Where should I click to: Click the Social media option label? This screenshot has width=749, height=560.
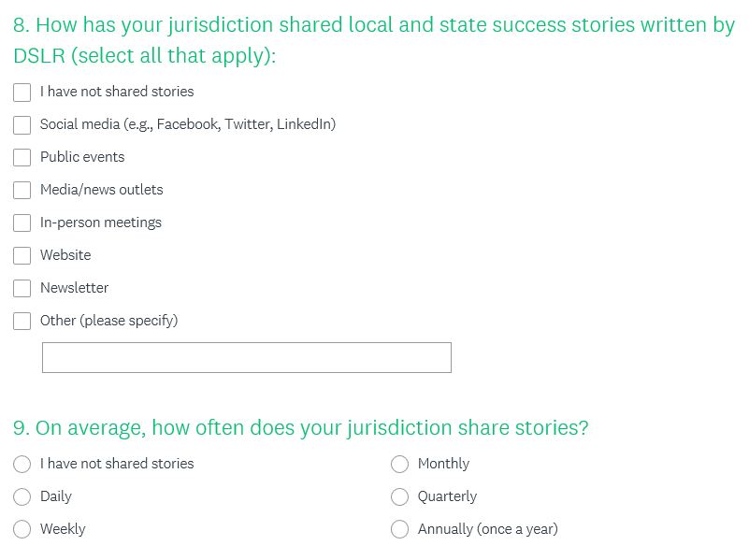coord(187,124)
